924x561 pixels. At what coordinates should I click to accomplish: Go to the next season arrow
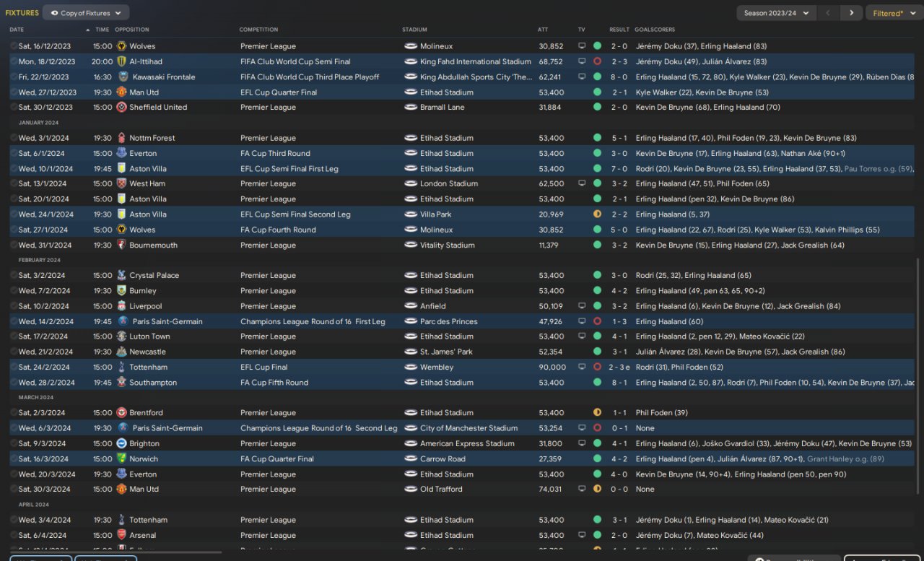click(851, 13)
